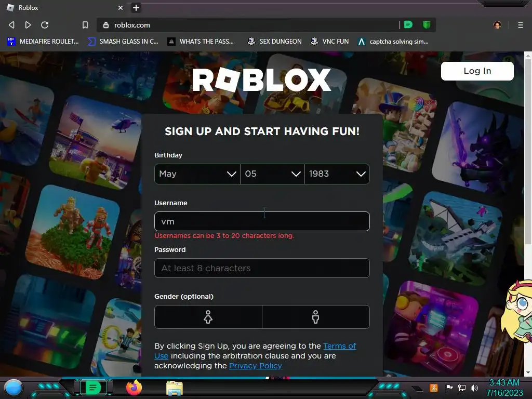Click the scrollbar up arrow
532x399 pixels.
tap(528, 55)
